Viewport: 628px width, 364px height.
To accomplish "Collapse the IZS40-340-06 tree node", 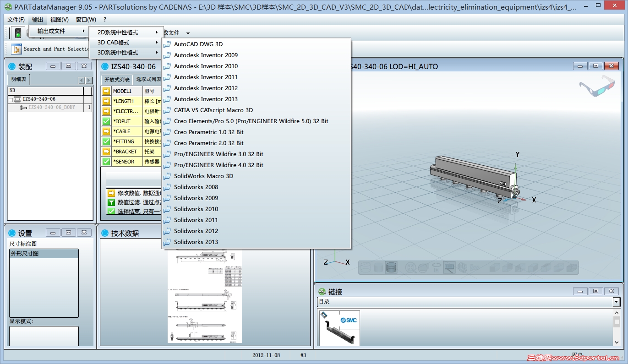I will [x=11, y=99].
